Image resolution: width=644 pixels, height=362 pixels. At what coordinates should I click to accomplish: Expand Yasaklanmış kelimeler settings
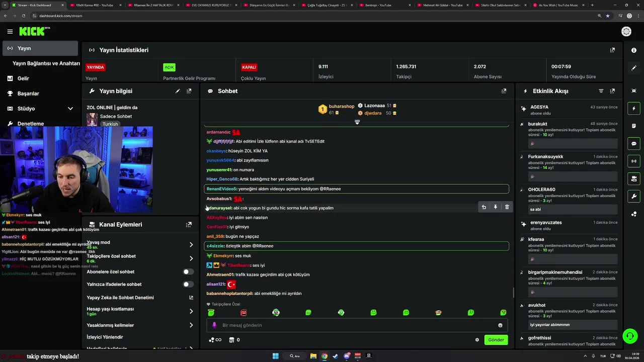[191, 325]
